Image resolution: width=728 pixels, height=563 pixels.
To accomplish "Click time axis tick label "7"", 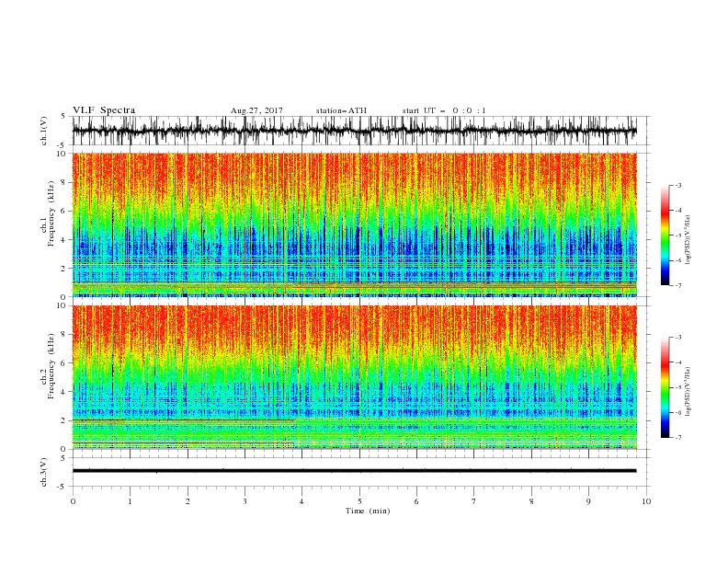I will (x=474, y=501).
